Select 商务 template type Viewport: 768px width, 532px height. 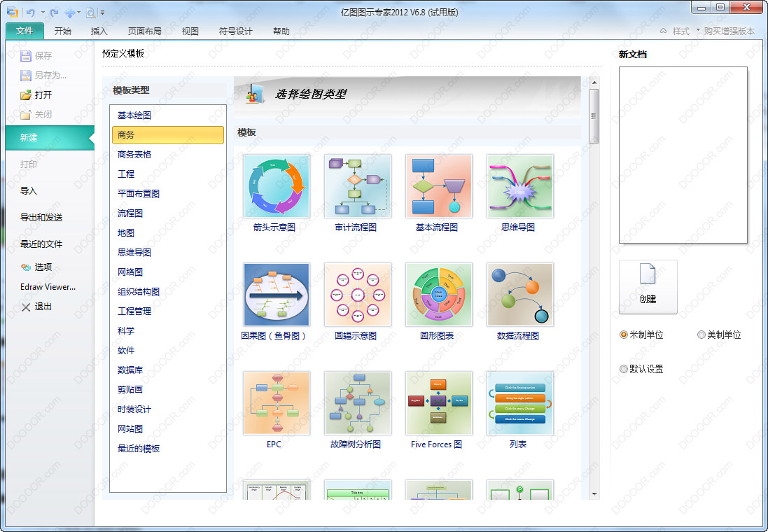coord(168,134)
